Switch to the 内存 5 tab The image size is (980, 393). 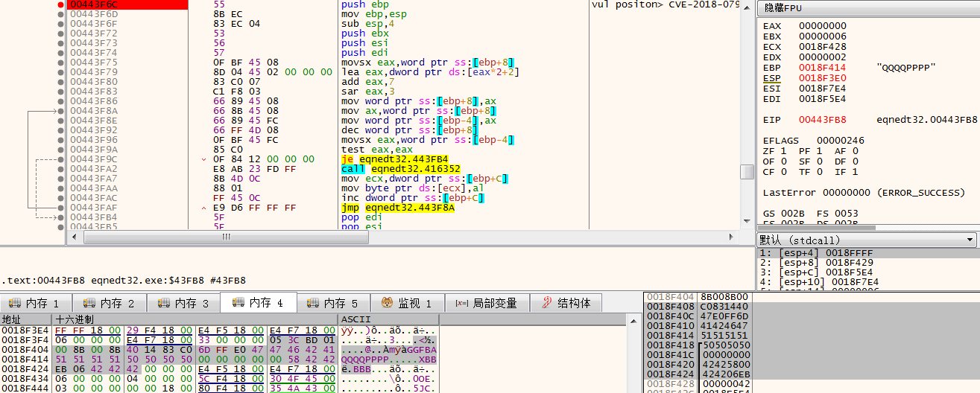tap(332, 303)
